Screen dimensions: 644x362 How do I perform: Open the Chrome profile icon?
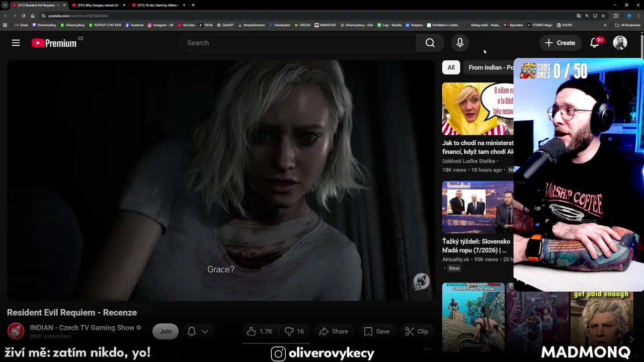tap(629, 16)
